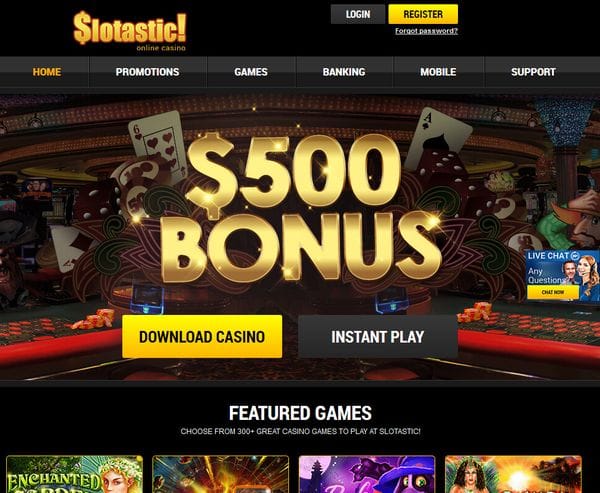
Task: Open the second featured game thumbnail
Action: coord(221,474)
